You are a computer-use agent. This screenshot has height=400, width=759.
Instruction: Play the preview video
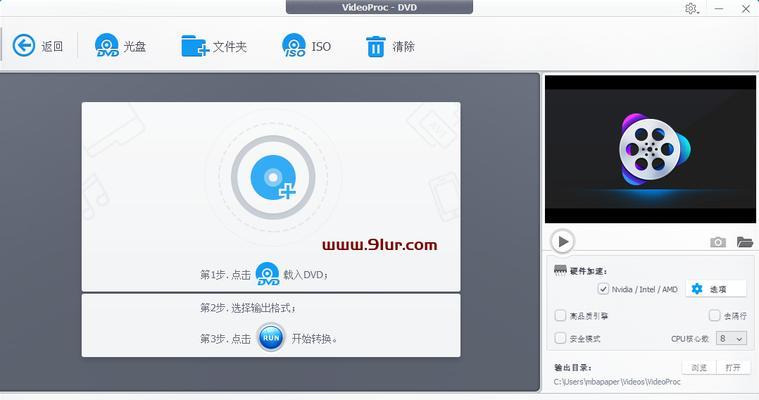(x=562, y=241)
